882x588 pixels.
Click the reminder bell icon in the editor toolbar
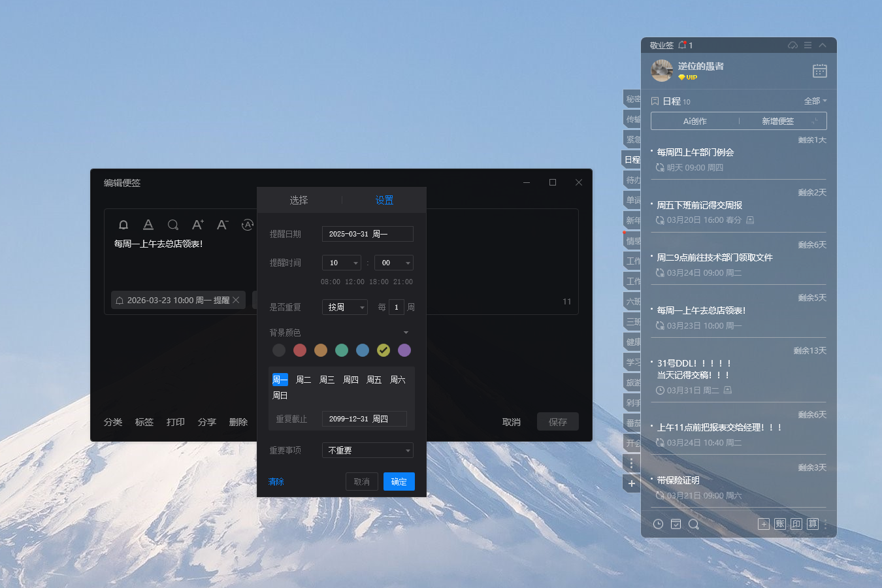pos(123,225)
